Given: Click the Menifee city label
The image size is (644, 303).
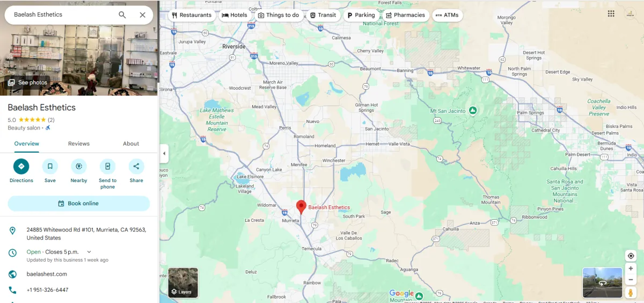Looking at the screenshot, I should pos(299,164).
